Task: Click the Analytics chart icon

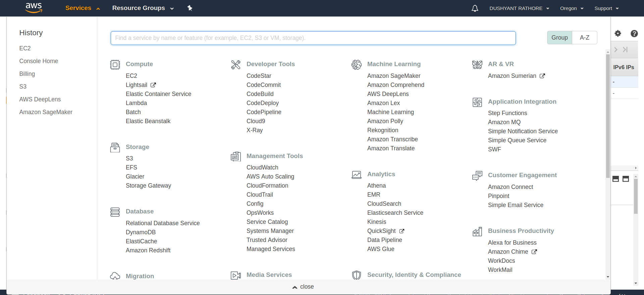Action: [357, 175]
